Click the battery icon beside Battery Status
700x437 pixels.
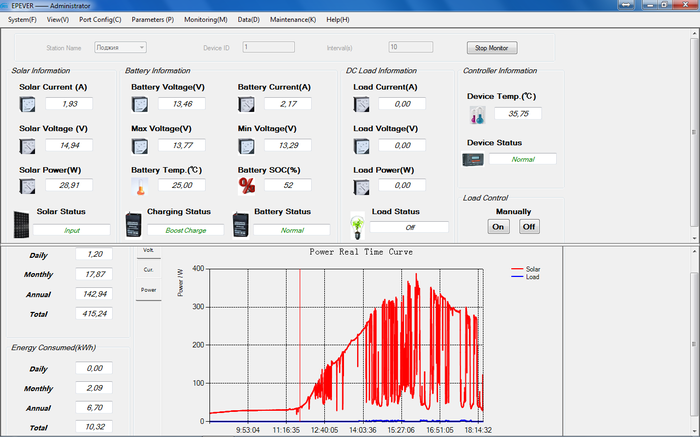click(240, 223)
